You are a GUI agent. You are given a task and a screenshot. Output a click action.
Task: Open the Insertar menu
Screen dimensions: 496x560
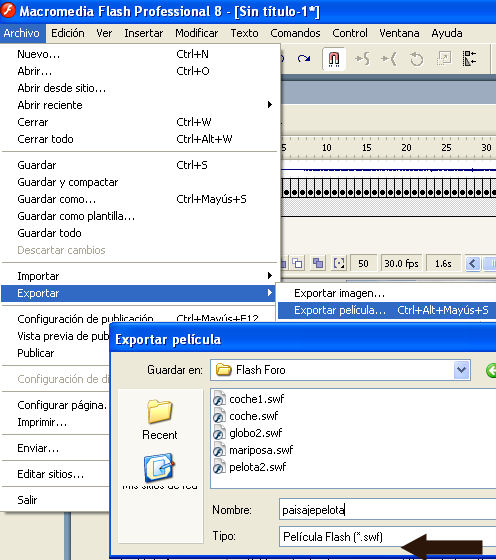[x=144, y=33]
